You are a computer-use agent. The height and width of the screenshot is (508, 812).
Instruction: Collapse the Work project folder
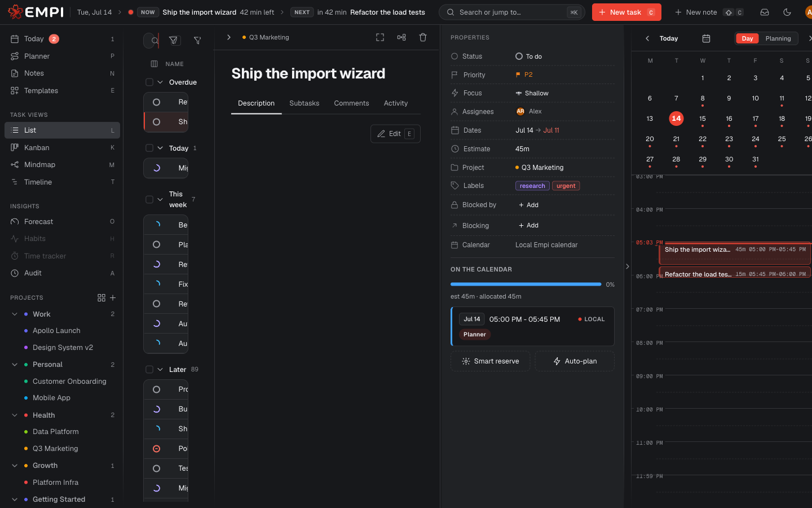coord(15,314)
